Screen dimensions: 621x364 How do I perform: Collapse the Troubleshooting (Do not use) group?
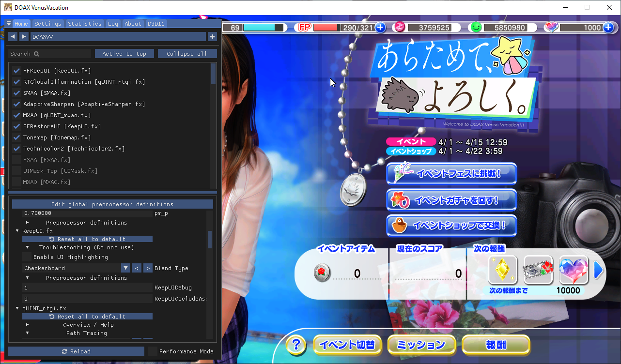pyautogui.click(x=28, y=247)
